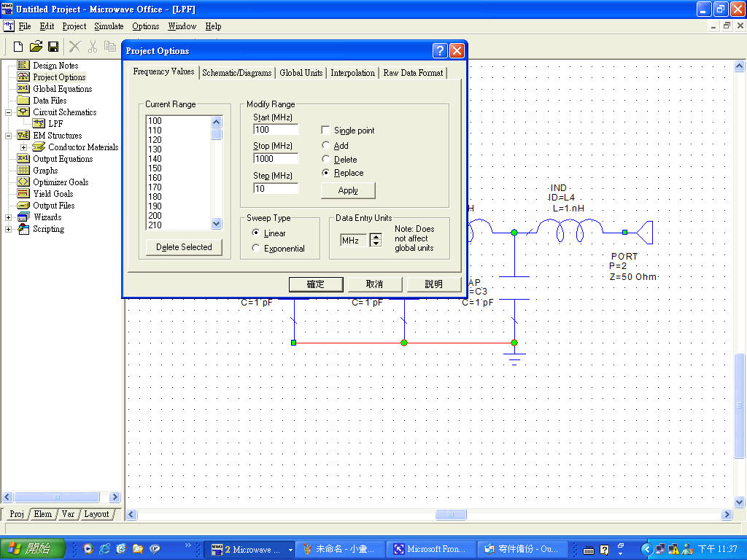The height and width of the screenshot is (560, 747).
Task: Expand the Wizards tree branch
Action: click(x=8, y=217)
